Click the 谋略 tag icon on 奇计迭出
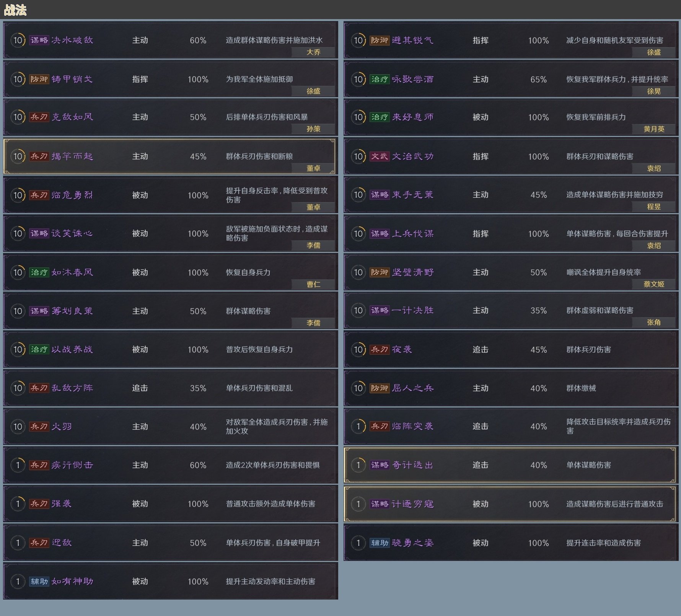Image resolution: width=681 pixels, height=616 pixels. pos(379,465)
